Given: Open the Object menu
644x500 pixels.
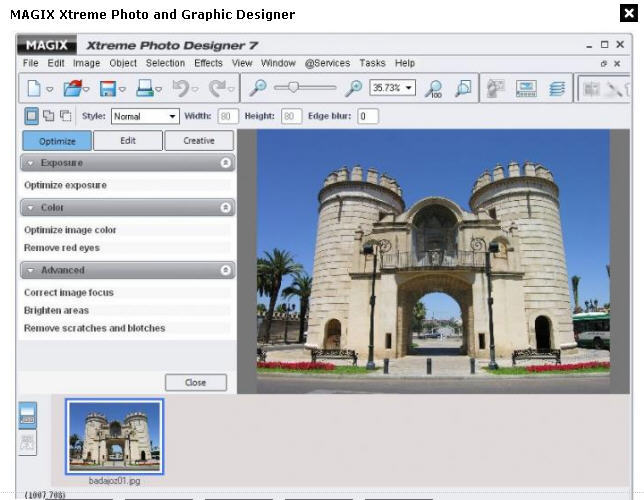Looking at the screenshot, I should (x=123, y=63).
